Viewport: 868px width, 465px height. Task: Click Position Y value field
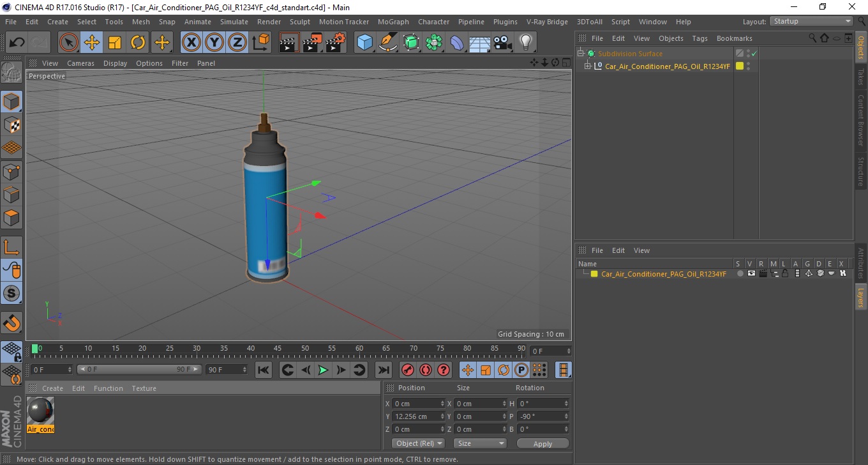[418, 416]
